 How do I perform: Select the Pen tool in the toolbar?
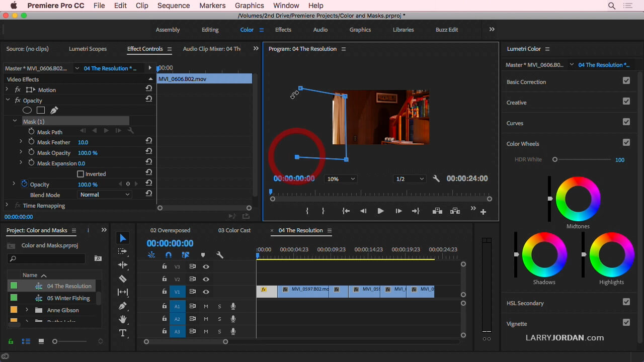[123, 306]
